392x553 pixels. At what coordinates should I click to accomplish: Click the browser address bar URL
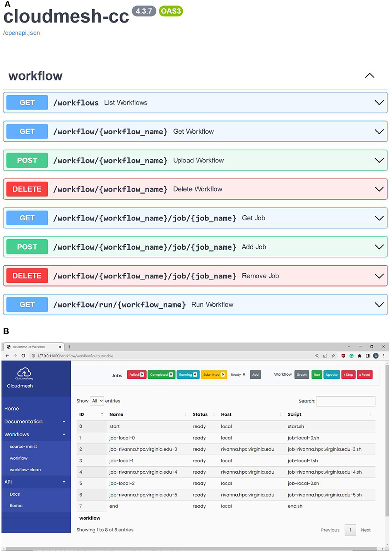pos(75,356)
